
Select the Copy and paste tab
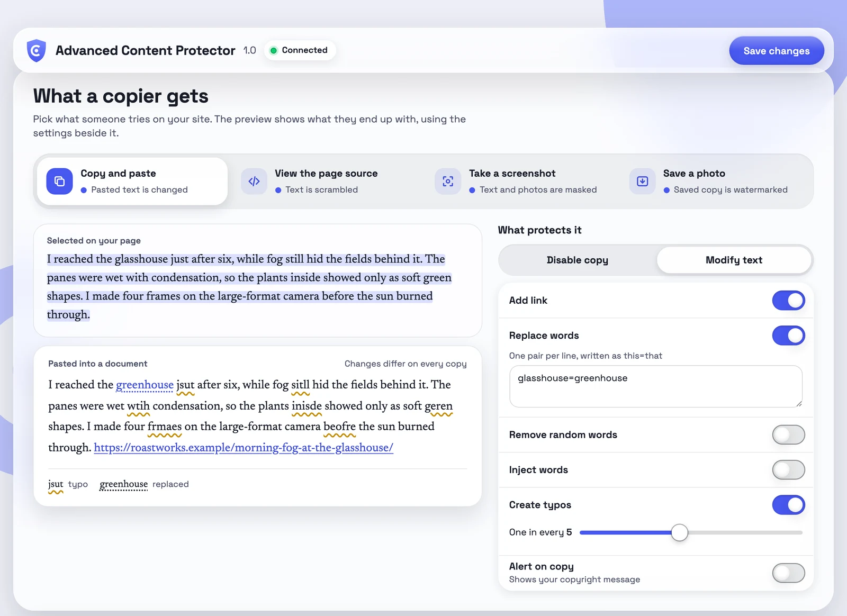coord(132,182)
